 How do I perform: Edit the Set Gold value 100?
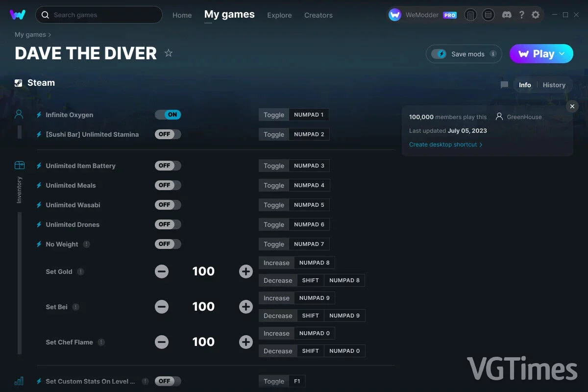[x=203, y=271]
